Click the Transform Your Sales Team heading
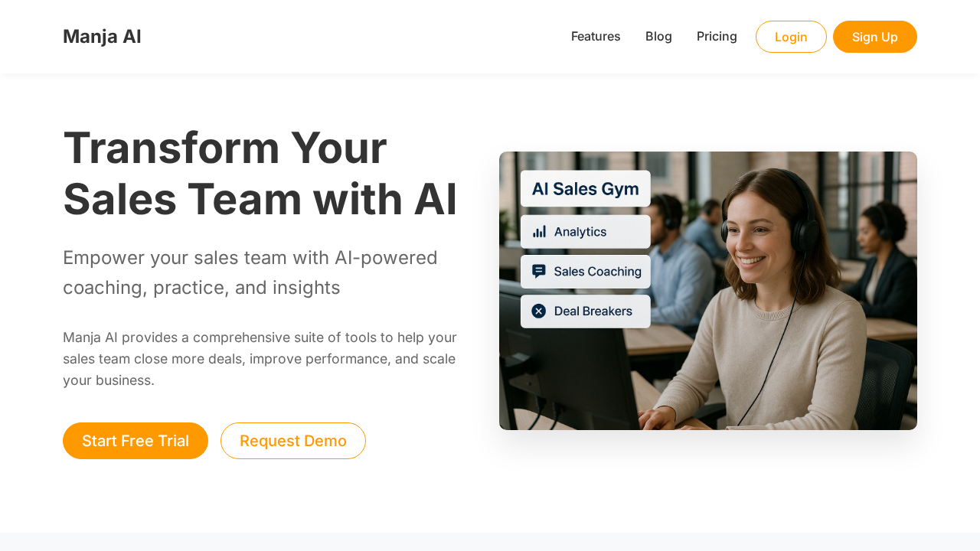980x551 pixels. (260, 173)
